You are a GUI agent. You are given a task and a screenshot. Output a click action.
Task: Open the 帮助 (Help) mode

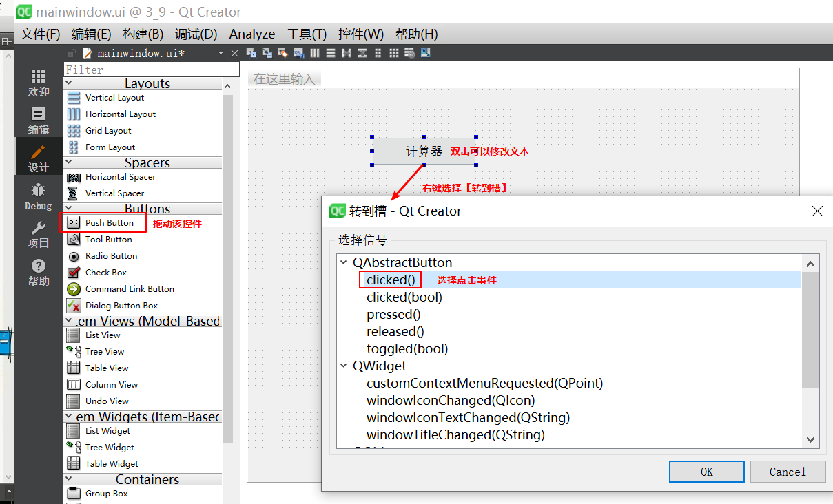point(39,272)
